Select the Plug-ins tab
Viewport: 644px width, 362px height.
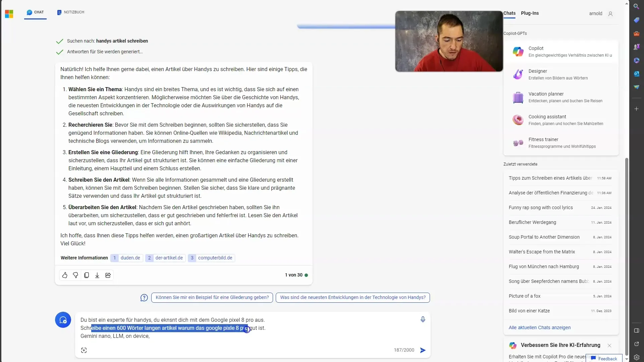pyautogui.click(x=530, y=13)
